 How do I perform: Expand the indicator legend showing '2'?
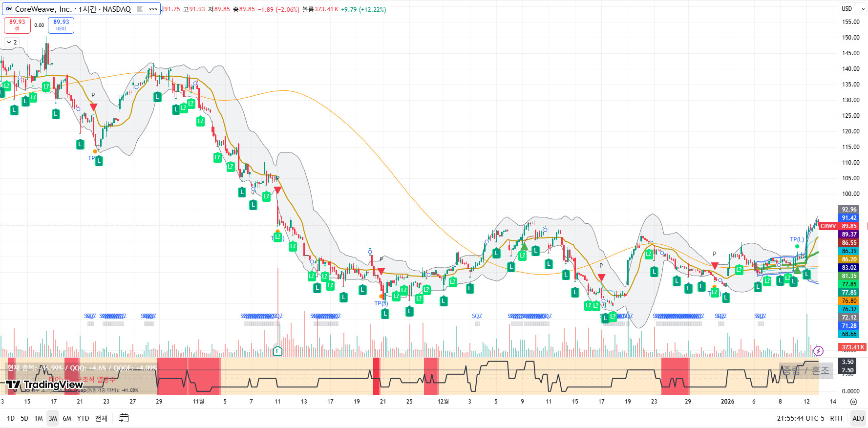click(12, 43)
